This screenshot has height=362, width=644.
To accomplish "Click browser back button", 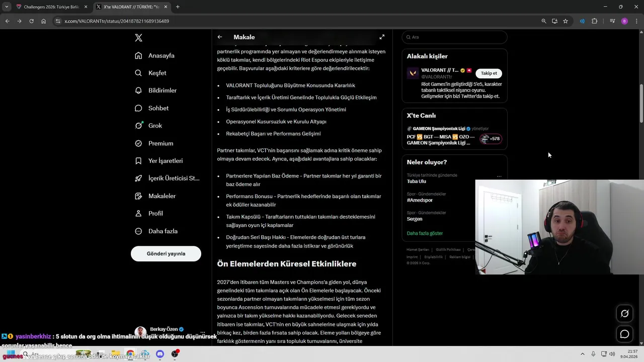I will pyautogui.click(x=7, y=21).
